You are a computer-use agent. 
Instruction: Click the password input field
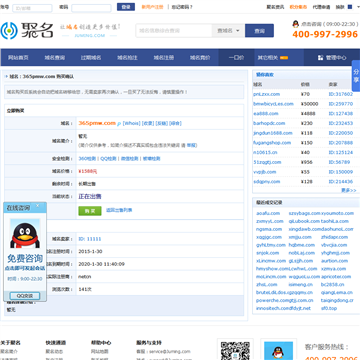tap(91, 8)
